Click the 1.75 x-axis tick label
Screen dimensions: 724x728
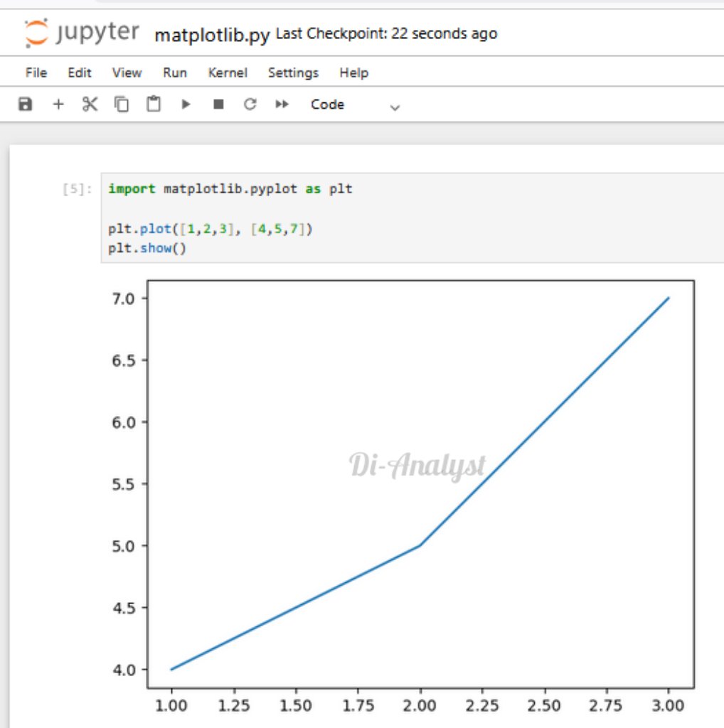[358, 706]
